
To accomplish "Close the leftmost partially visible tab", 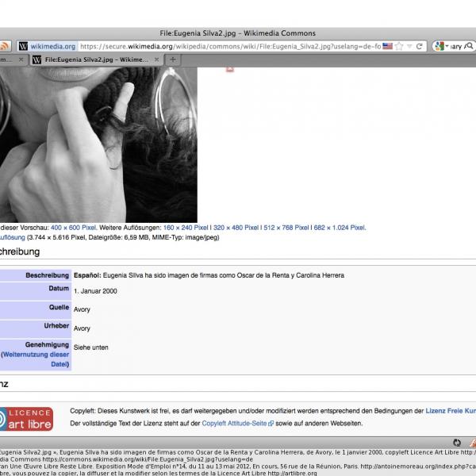I will [21, 59].
